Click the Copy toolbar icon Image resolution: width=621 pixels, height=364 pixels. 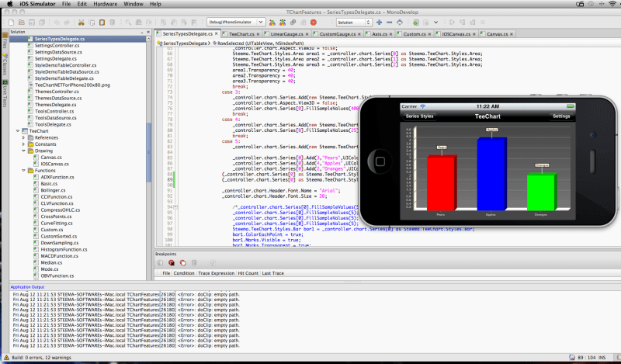[92, 23]
